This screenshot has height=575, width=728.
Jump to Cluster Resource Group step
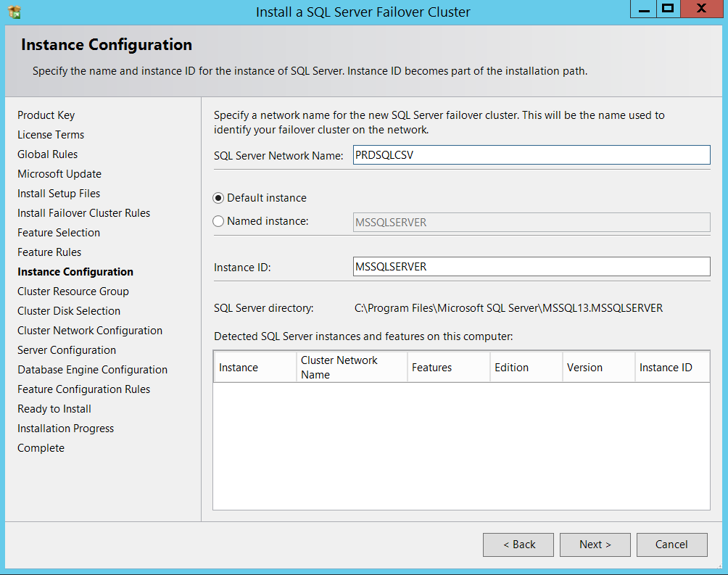(73, 291)
